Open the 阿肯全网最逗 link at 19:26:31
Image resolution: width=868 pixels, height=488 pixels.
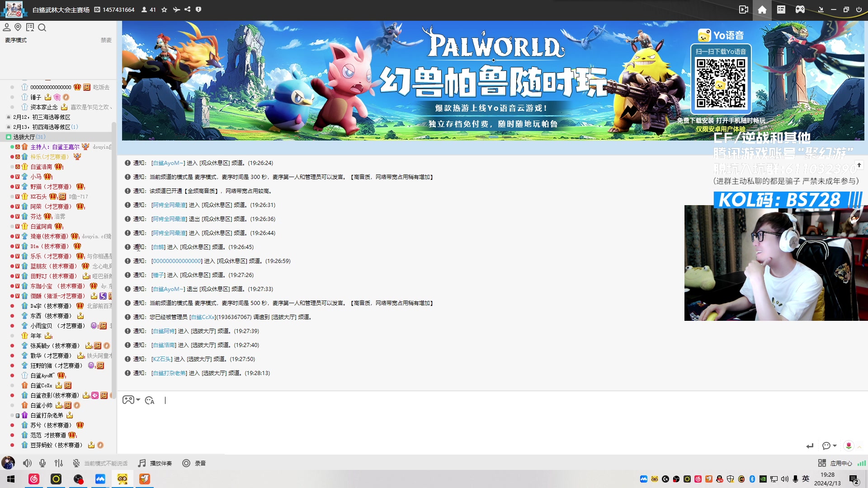click(169, 205)
